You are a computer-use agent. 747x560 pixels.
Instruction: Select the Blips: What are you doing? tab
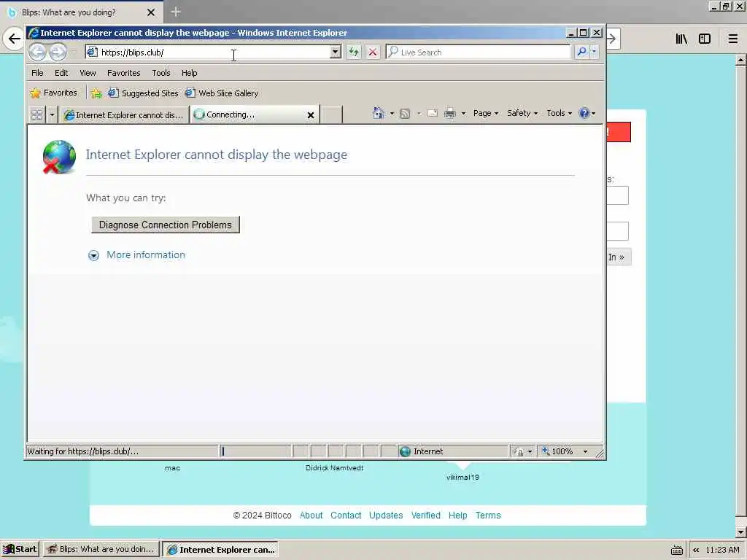click(x=81, y=12)
